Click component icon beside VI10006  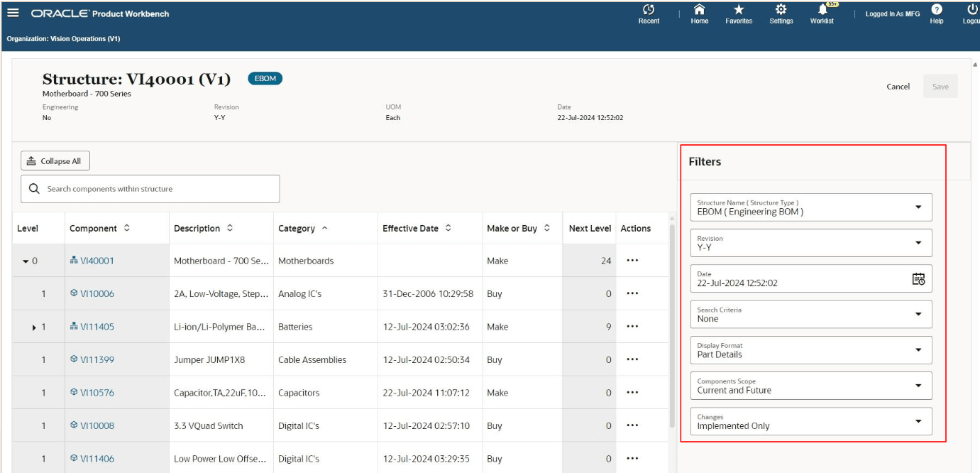[74, 293]
